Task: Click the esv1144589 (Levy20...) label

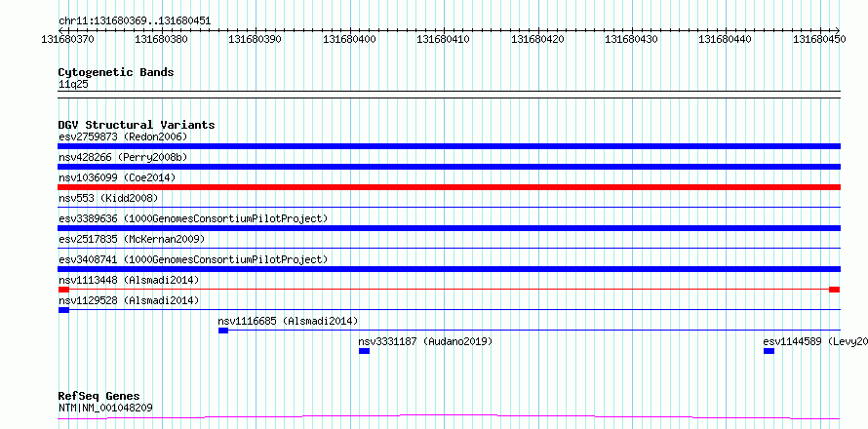Action: [815, 341]
